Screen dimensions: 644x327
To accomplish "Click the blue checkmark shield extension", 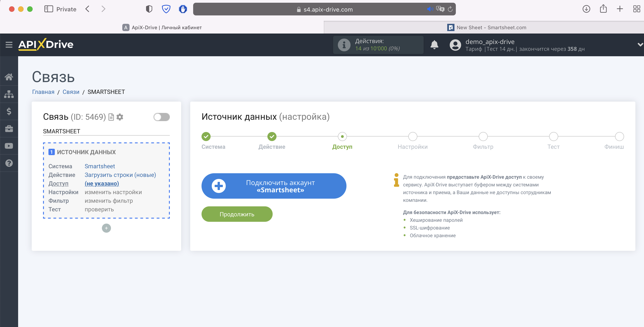I will coord(166,9).
